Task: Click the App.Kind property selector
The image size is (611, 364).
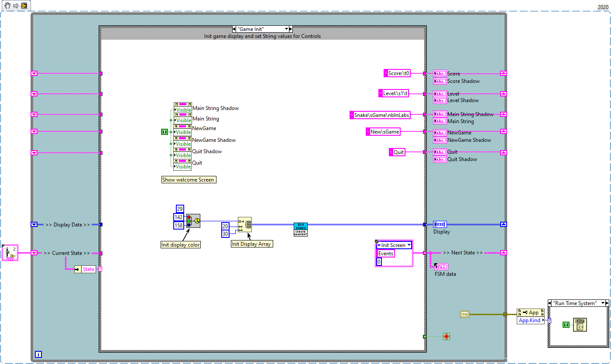Action: pyautogui.click(x=531, y=320)
